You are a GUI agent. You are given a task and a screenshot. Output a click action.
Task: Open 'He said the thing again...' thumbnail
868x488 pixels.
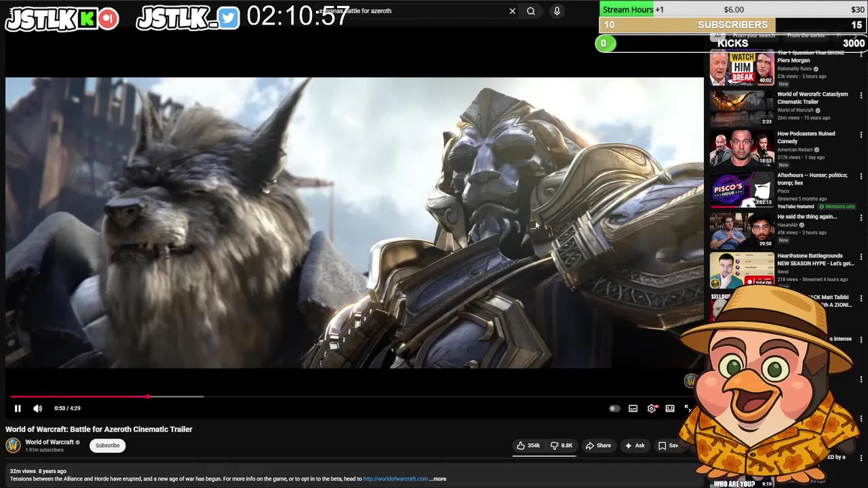click(741, 230)
